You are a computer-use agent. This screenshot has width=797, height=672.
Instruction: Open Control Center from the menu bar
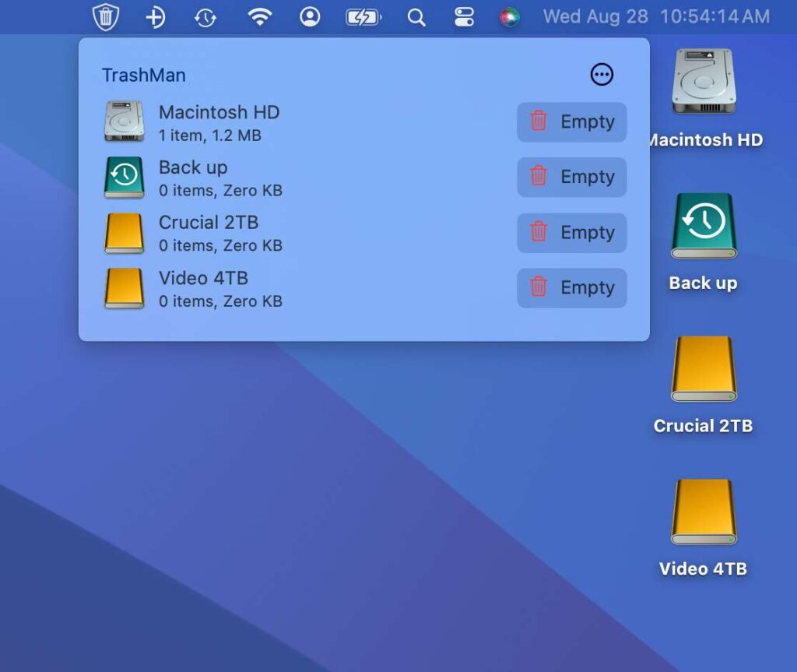(464, 16)
